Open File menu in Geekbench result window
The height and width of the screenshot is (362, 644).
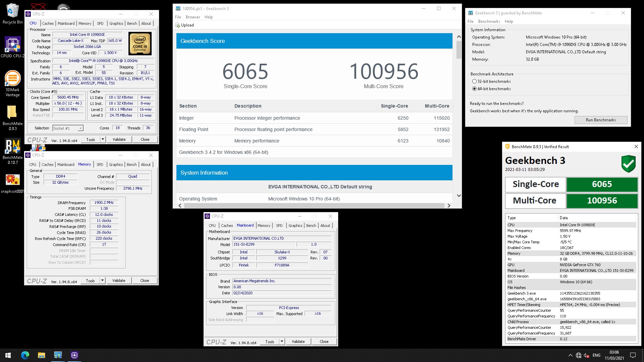pyautogui.click(x=178, y=17)
